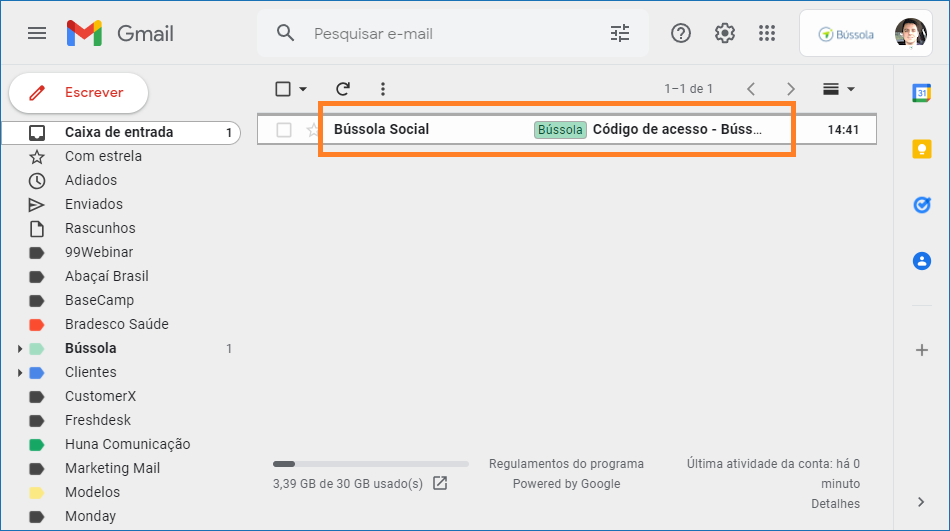Click the green Bússola label tag
The height and width of the screenshot is (531, 950).
[x=560, y=130]
